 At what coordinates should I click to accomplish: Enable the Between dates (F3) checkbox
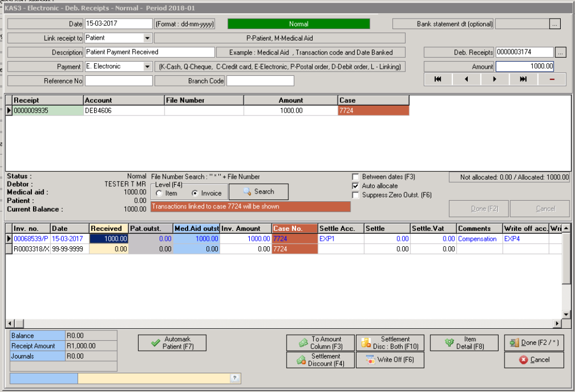[x=355, y=177]
